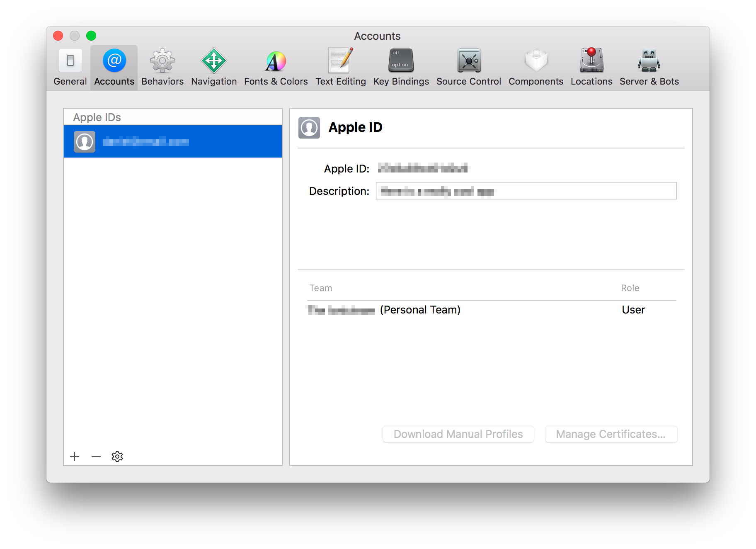
Task: Open Manage Certificates dialog
Action: point(611,434)
